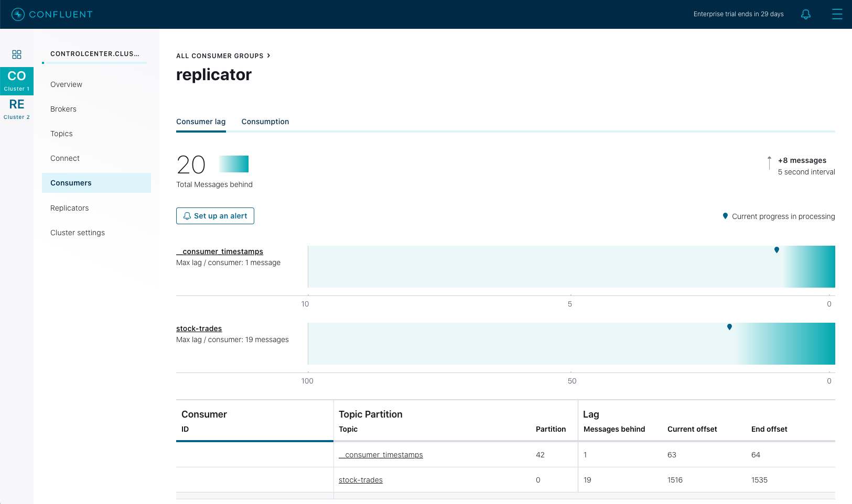Click partition value 42
Screen dimensions: 852x504
tap(540, 455)
